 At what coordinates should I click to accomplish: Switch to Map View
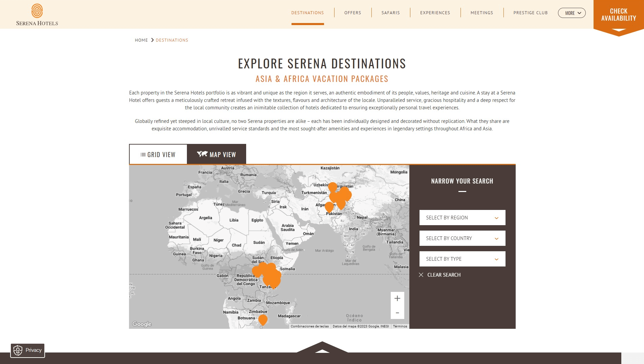(216, 154)
